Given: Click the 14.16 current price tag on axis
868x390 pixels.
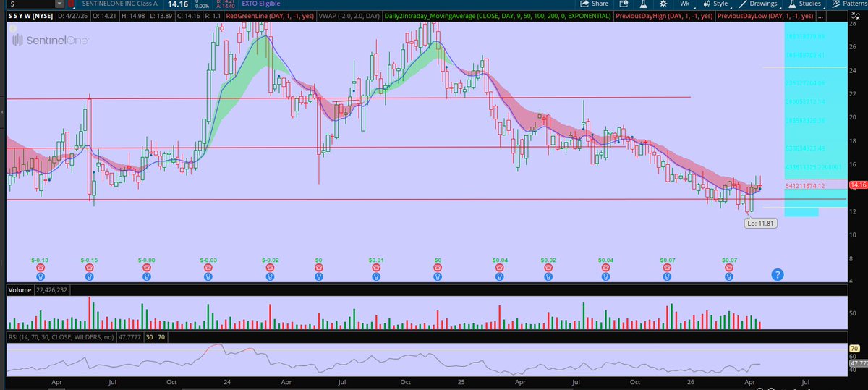Looking at the screenshot, I should [x=857, y=185].
